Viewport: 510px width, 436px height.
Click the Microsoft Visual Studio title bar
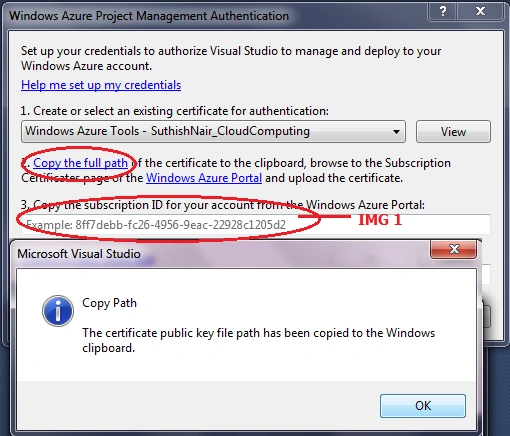(220, 254)
